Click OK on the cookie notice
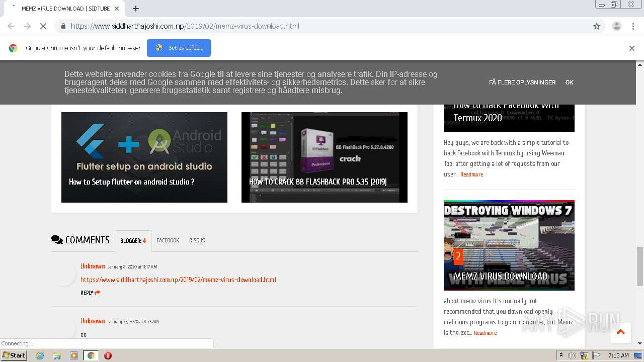This screenshot has height=362, width=644. tap(569, 82)
